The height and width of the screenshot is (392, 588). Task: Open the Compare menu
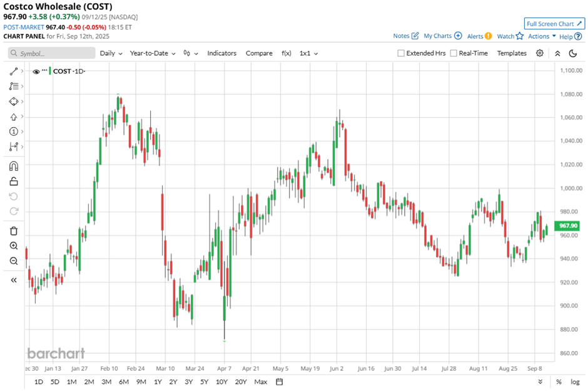tap(259, 53)
